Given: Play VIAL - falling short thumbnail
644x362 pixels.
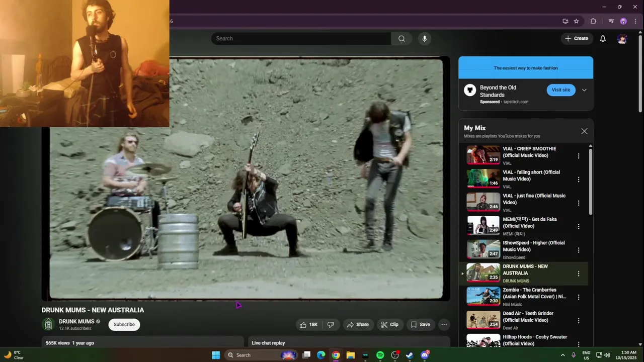Looking at the screenshot, I should tap(483, 179).
